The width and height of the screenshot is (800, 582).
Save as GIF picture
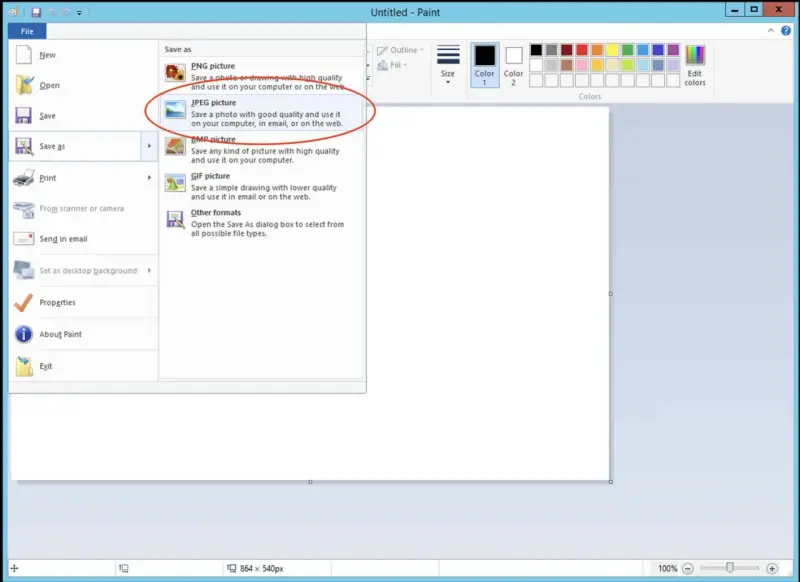(262, 186)
